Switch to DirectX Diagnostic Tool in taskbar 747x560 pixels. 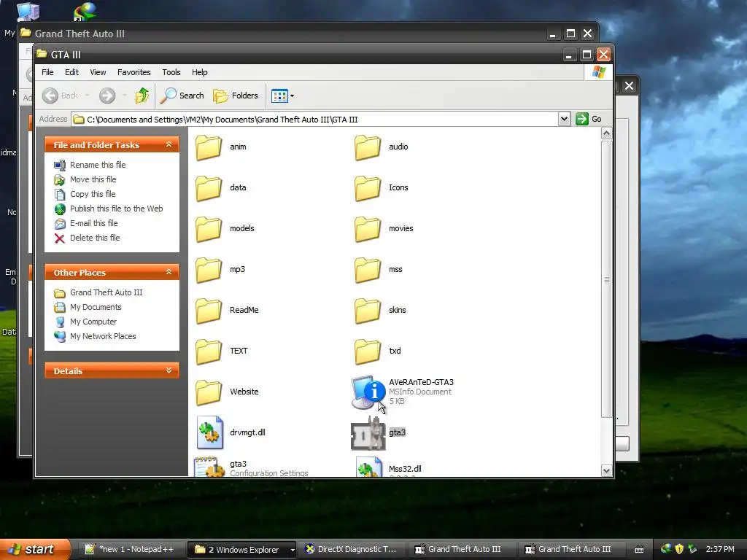tap(351, 550)
